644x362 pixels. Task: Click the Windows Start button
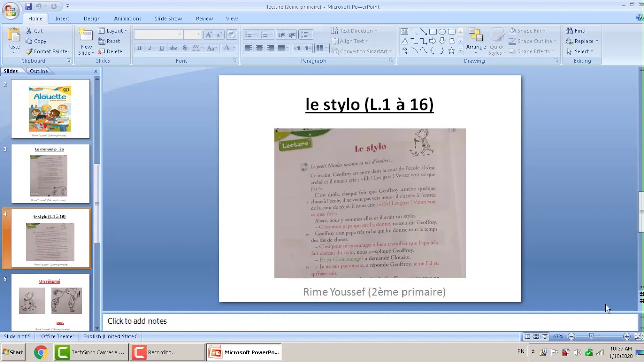click(x=14, y=352)
